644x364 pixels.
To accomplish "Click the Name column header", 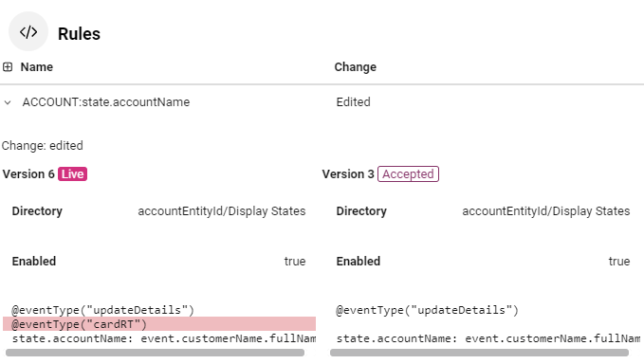I will click(37, 67).
